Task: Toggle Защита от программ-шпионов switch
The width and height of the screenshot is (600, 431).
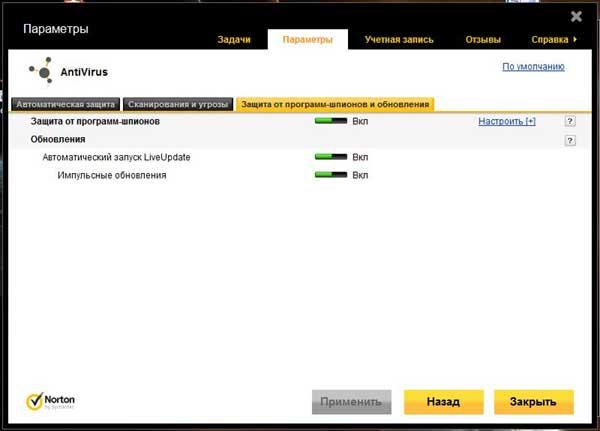Action: pos(331,121)
